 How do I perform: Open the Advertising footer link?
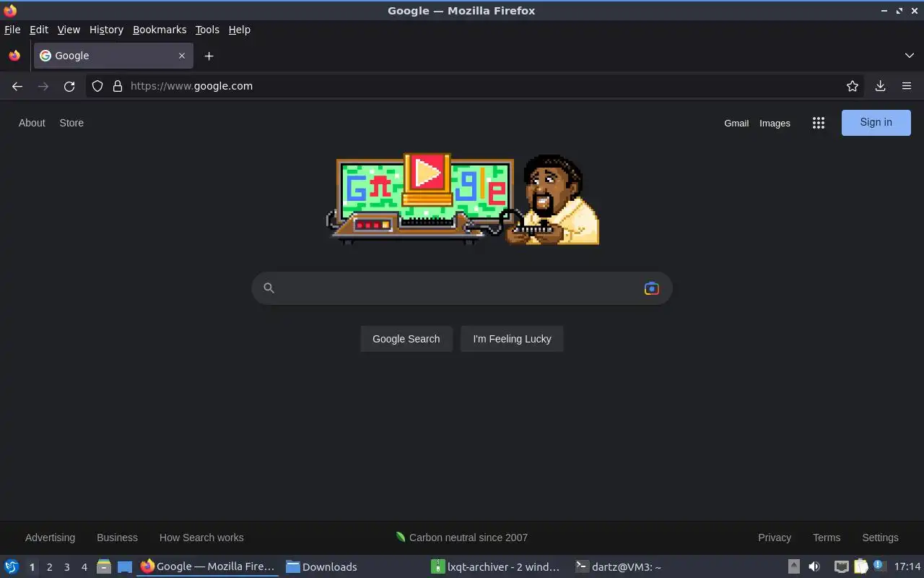pyautogui.click(x=50, y=538)
